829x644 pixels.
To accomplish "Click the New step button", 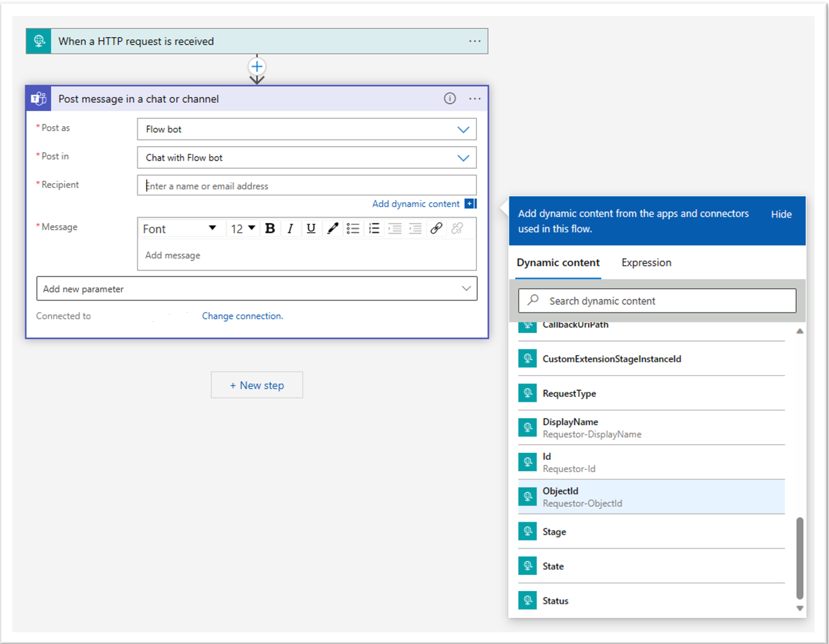I will (x=257, y=385).
